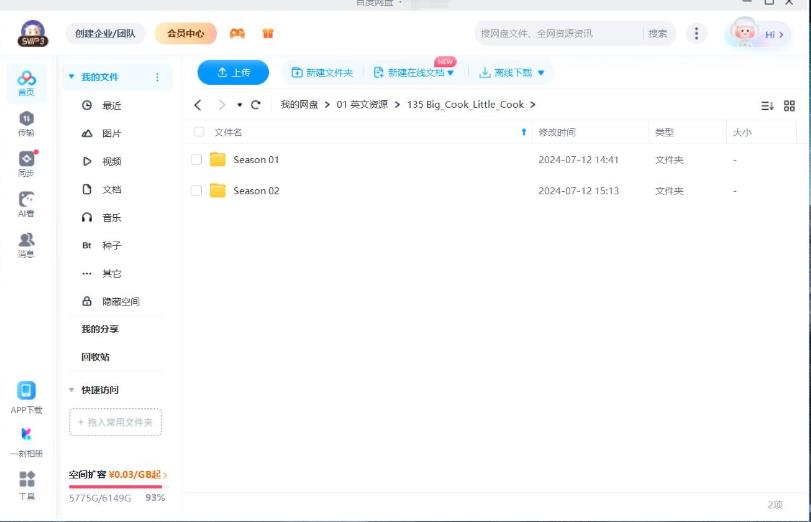This screenshot has width=811, height=522.
Task: Tick the select-all checkbox in header row
Action: tap(199, 132)
